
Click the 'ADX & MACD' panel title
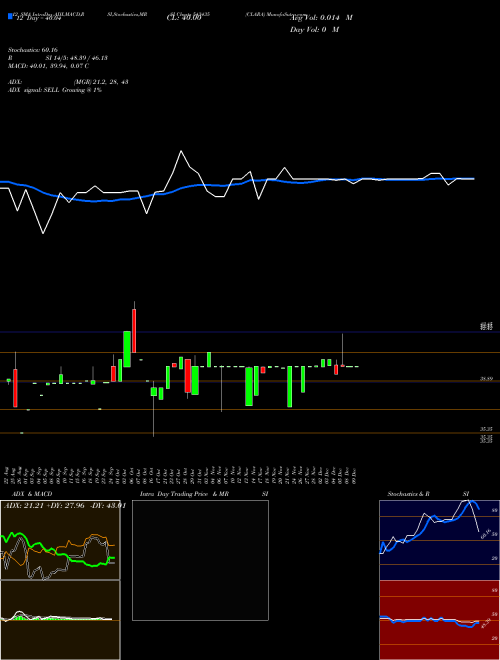coord(32,494)
